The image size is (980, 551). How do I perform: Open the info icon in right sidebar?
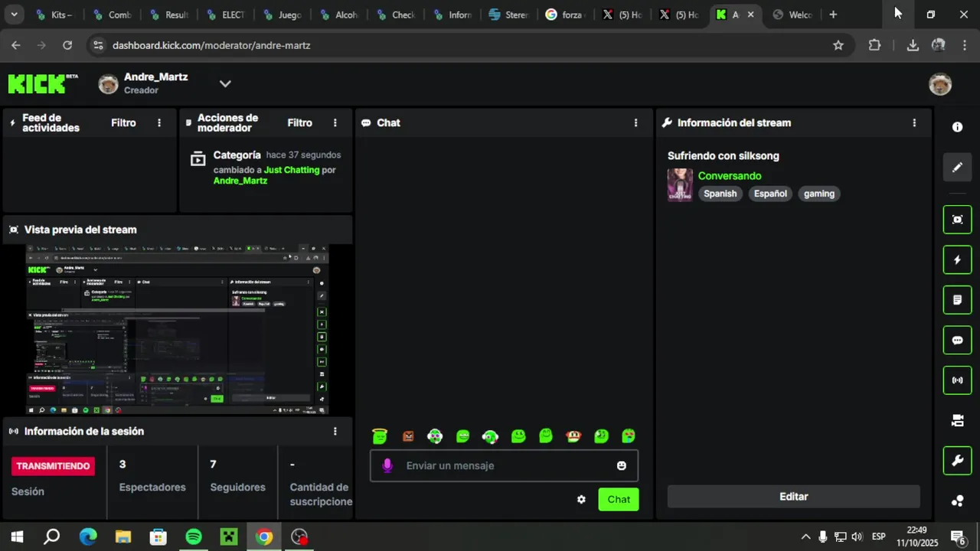pos(957,127)
